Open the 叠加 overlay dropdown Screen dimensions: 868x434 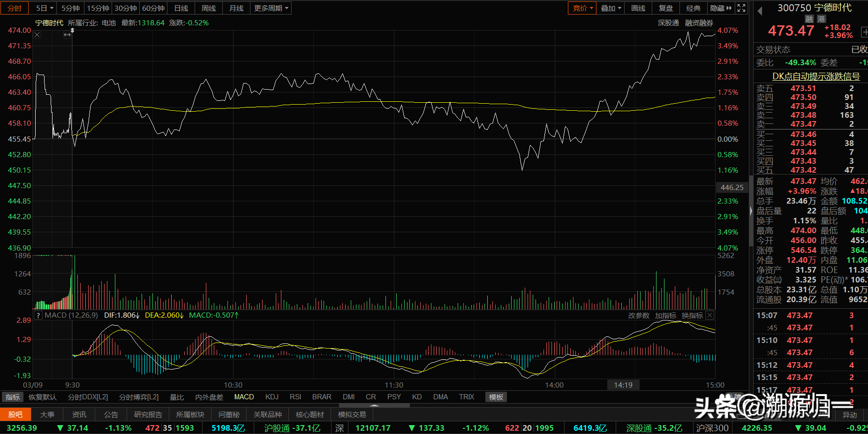611,8
